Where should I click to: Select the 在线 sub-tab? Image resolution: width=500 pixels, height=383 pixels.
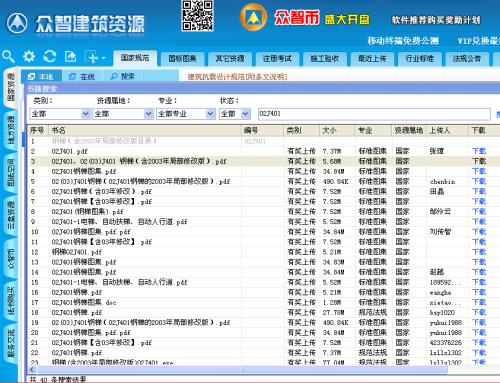point(82,77)
